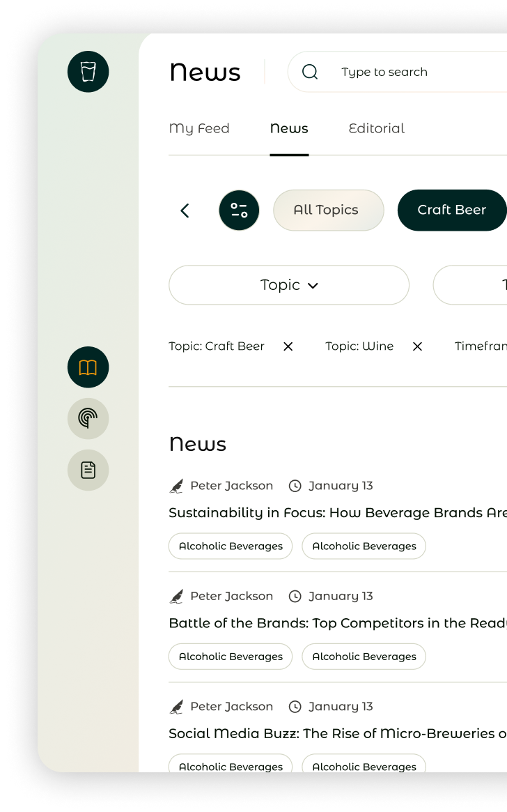The height and width of the screenshot is (812, 507).
Task: Click the back chevron arrow
Action: pos(185,210)
